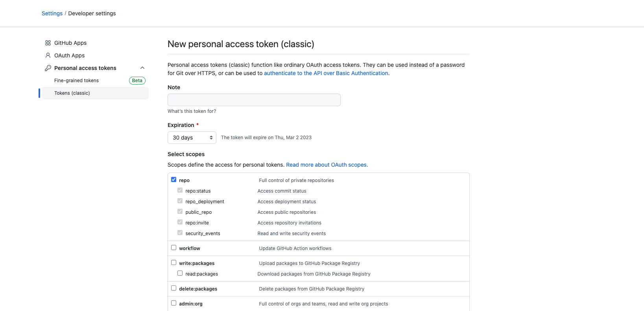Open OAuth Apps sidebar item
This screenshot has height=311, width=644.
(x=69, y=55)
